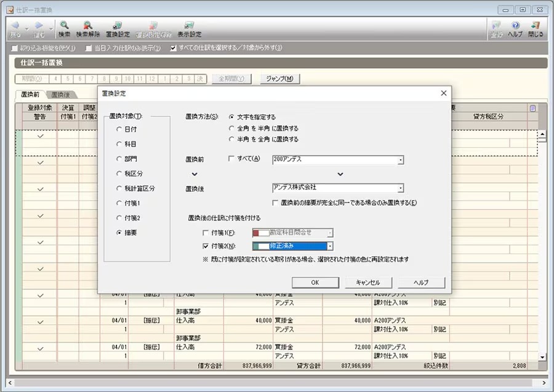This screenshot has width=554, height=392.
Task: Open the 置換後 アンデス株式会社 dropdown arrow
Action: [400, 188]
